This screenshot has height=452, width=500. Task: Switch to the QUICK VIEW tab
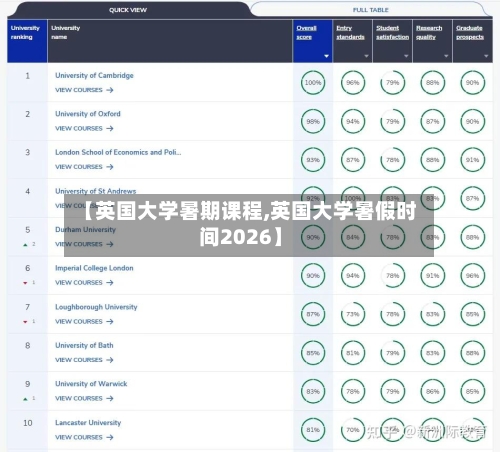128,10
